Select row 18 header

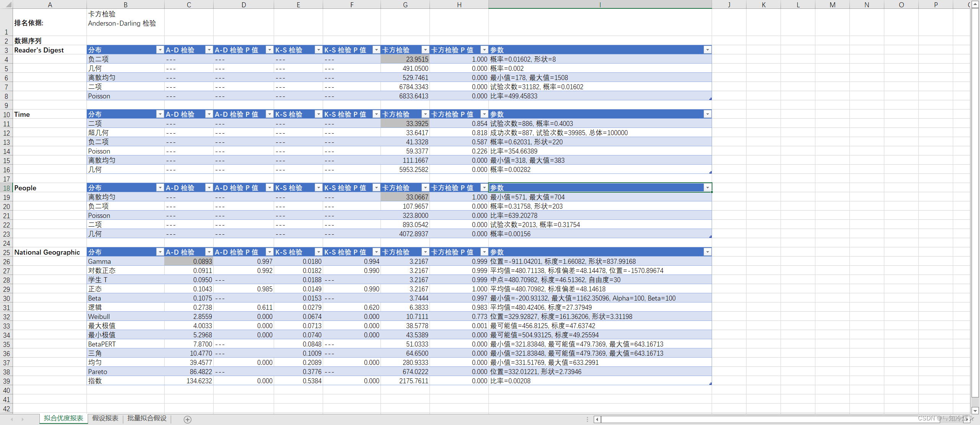pyautogui.click(x=7, y=188)
